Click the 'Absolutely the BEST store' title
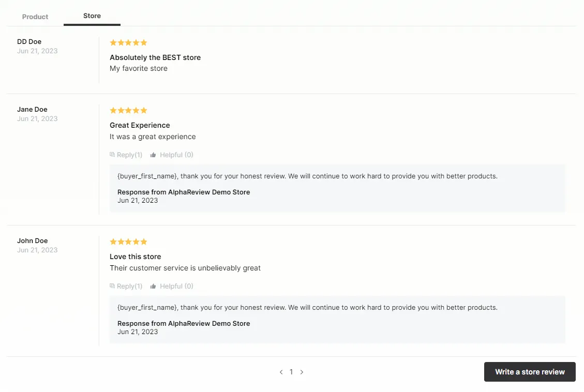 coord(155,57)
